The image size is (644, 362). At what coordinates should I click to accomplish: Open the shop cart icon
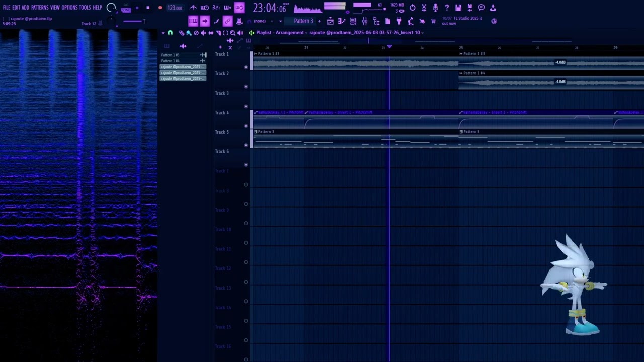coord(433,21)
